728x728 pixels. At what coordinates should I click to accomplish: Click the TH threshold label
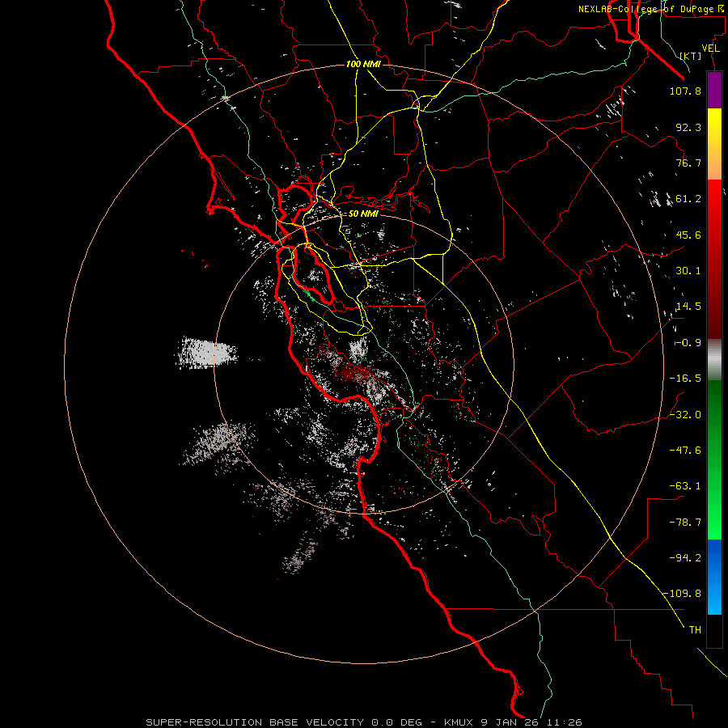(695, 630)
